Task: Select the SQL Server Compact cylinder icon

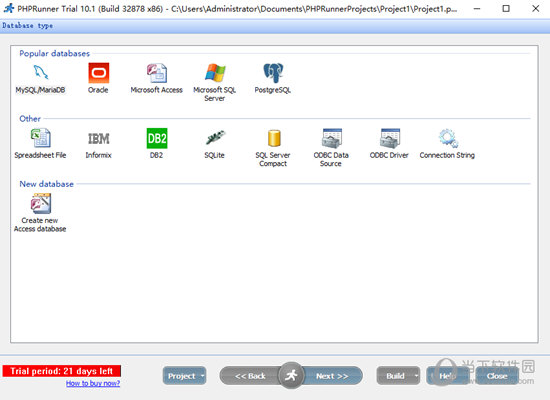Action: pos(274,138)
